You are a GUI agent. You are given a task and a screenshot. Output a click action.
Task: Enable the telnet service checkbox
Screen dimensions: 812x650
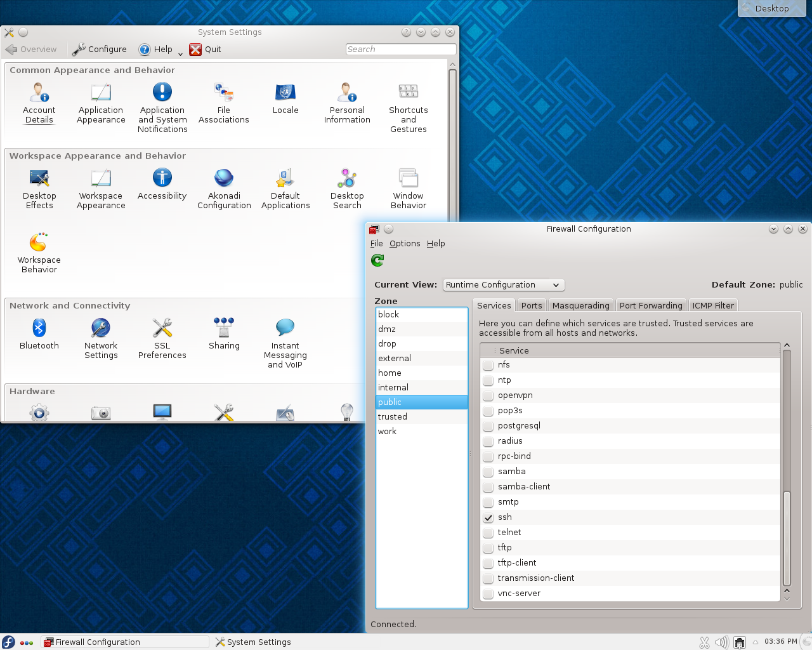pyautogui.click(x=488, y=533)
